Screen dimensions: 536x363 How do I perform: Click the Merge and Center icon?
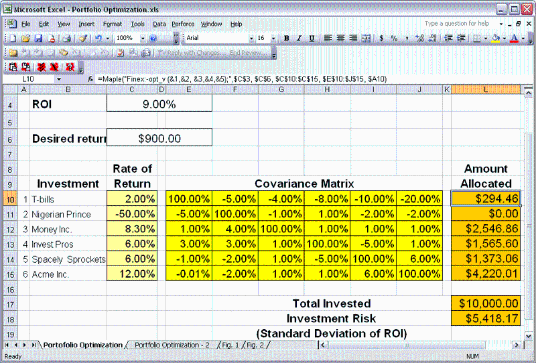click(366, 38)
